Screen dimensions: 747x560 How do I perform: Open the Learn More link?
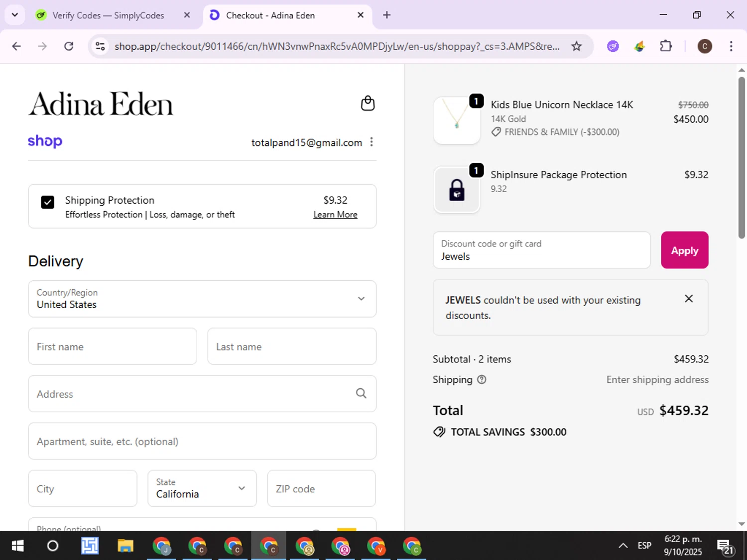(x=335, y=215)
